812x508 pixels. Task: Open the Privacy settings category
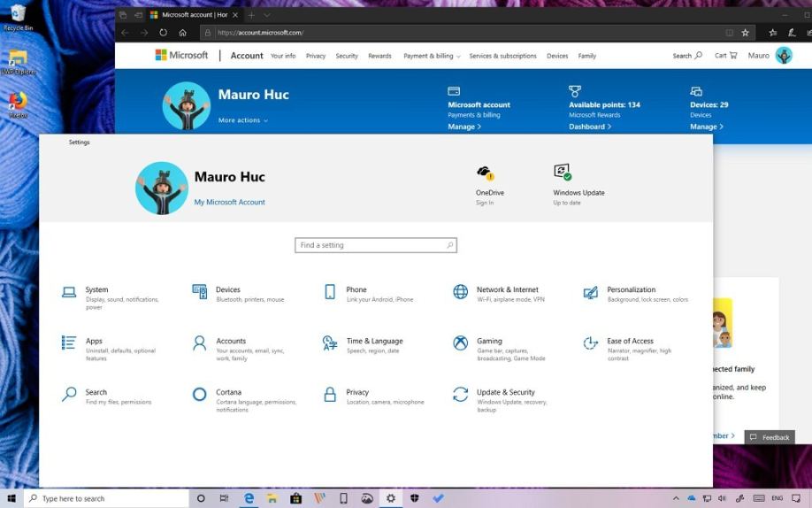[x=357, y=393]
